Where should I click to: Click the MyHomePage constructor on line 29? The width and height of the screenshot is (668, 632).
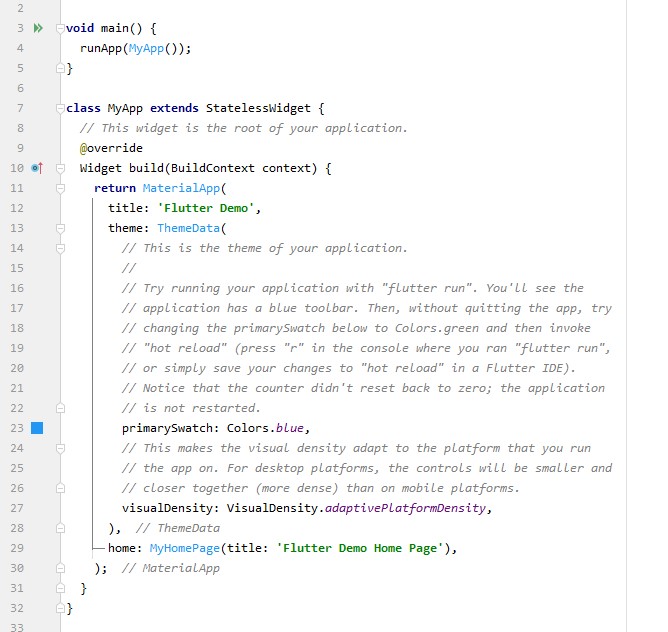tap(184, 548)
